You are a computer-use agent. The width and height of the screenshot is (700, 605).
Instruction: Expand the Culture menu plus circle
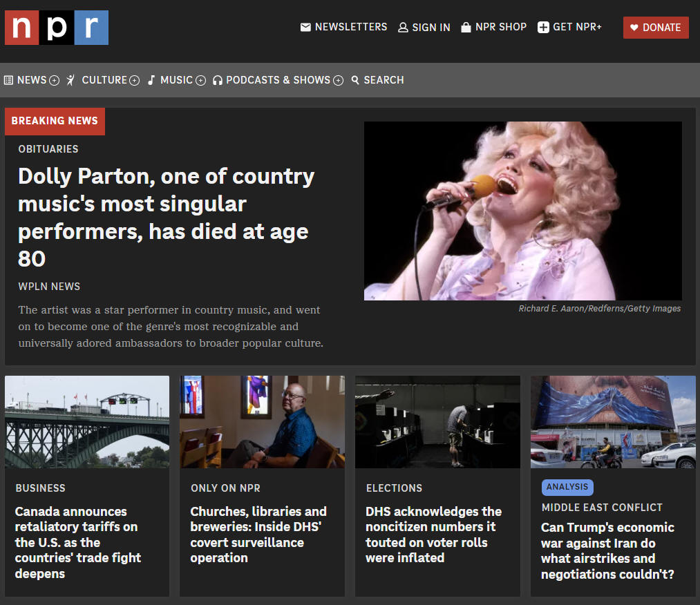pos(134,80)
